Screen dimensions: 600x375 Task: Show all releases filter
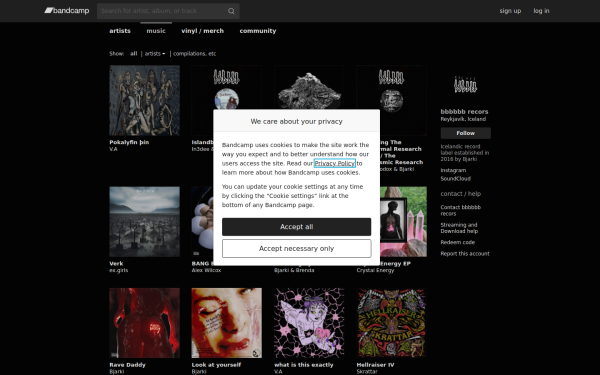click(133, 54)
